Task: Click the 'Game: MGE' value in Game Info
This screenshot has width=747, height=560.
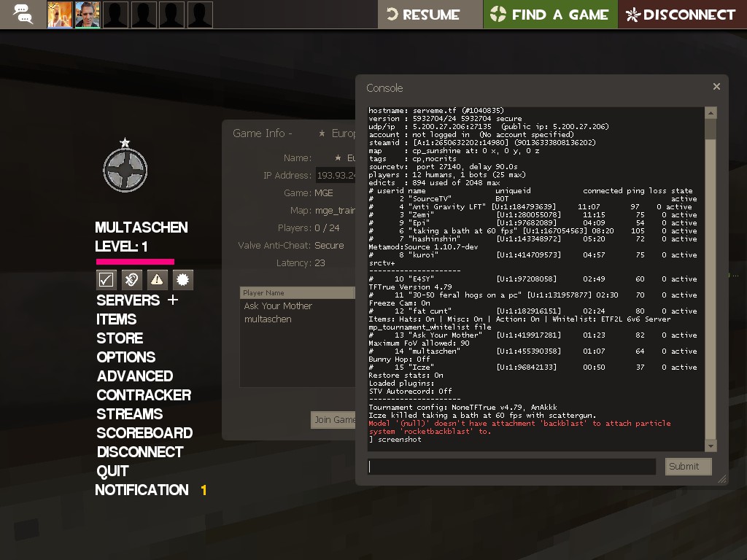Action: tap(324, 192)
